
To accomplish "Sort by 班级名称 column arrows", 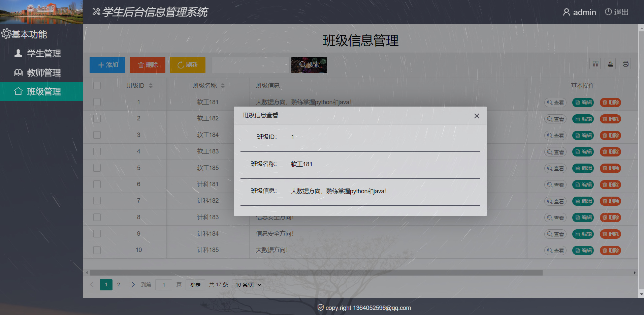I will click(223, 86).
